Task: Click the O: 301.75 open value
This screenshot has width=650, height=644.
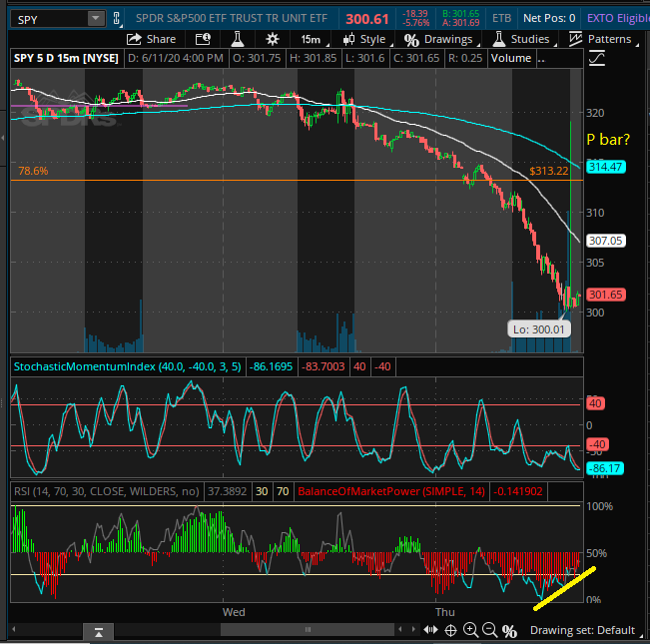Action: click(257, 59)
